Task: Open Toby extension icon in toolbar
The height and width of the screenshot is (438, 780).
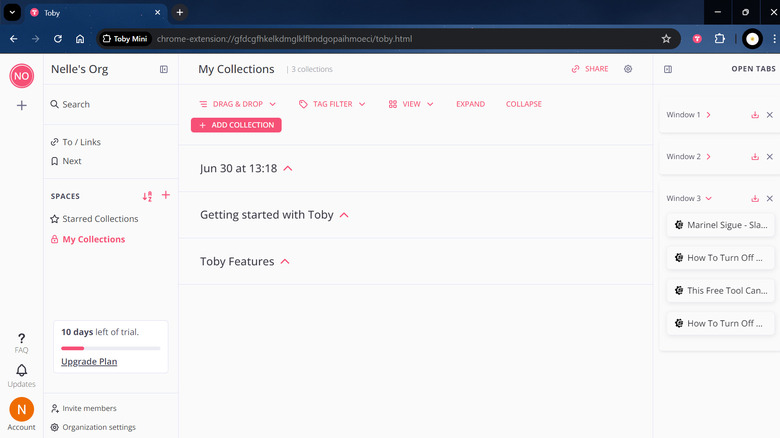Action: point(697,39)
